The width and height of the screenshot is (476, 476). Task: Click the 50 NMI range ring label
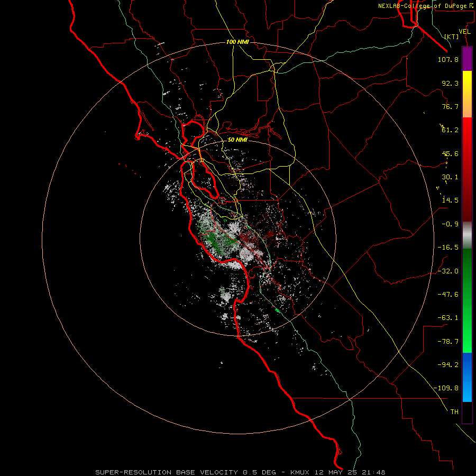237,140
